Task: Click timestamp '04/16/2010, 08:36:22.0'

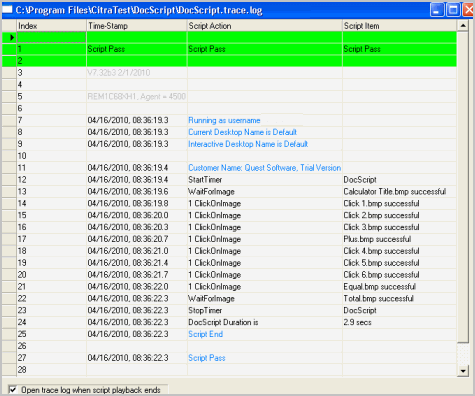Action: click(128, 287)
